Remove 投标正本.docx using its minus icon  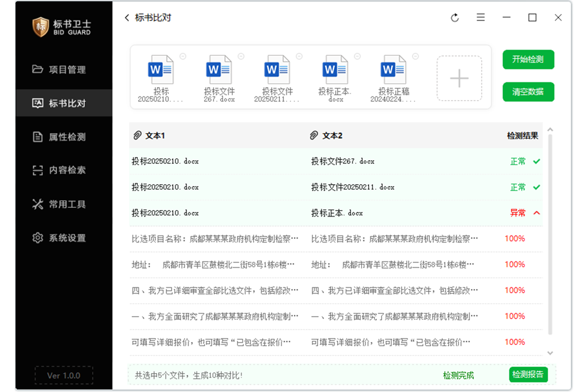click(x=357, y=57)
